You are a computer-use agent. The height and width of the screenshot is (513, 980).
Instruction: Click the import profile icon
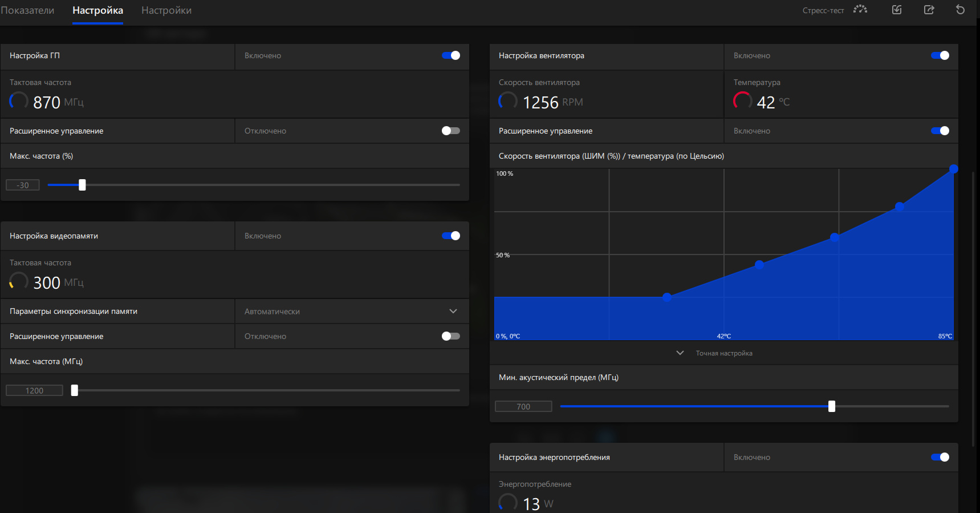[x=897, y=10]
